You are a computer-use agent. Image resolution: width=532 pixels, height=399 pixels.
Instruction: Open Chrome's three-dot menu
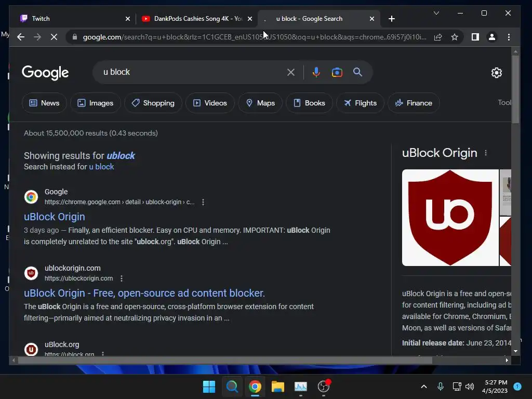click(509, 37)
